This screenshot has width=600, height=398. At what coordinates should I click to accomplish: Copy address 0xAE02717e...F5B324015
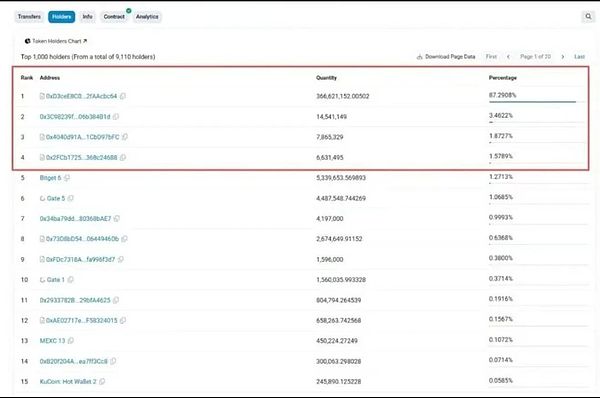click(123, 320)
